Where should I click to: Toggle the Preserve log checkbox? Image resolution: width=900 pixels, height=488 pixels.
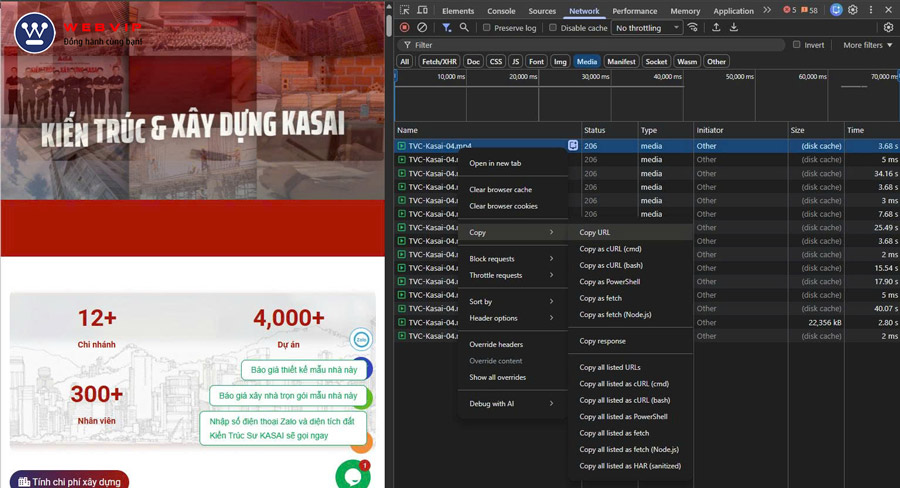[x=486, y=28]
